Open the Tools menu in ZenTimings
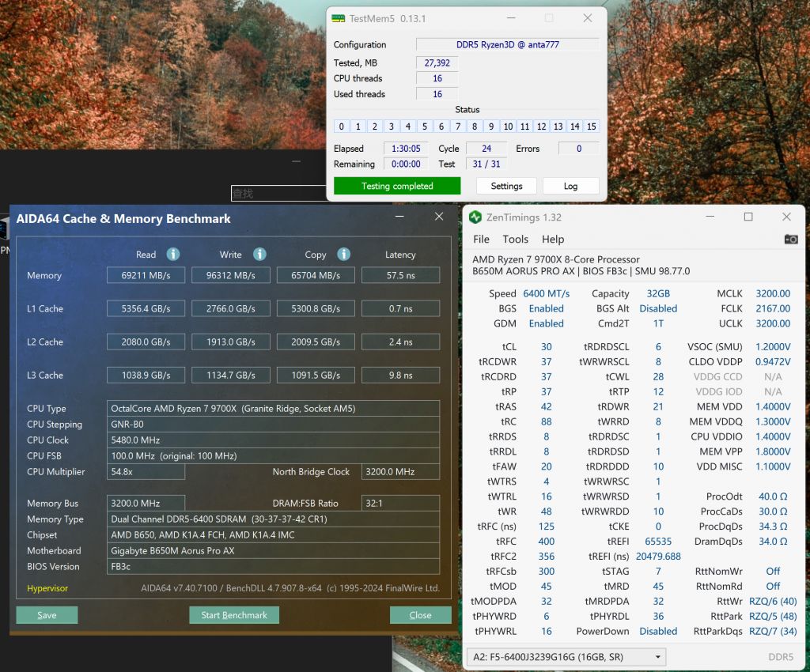This screenshot has width=810, height=672. [515, 239]
